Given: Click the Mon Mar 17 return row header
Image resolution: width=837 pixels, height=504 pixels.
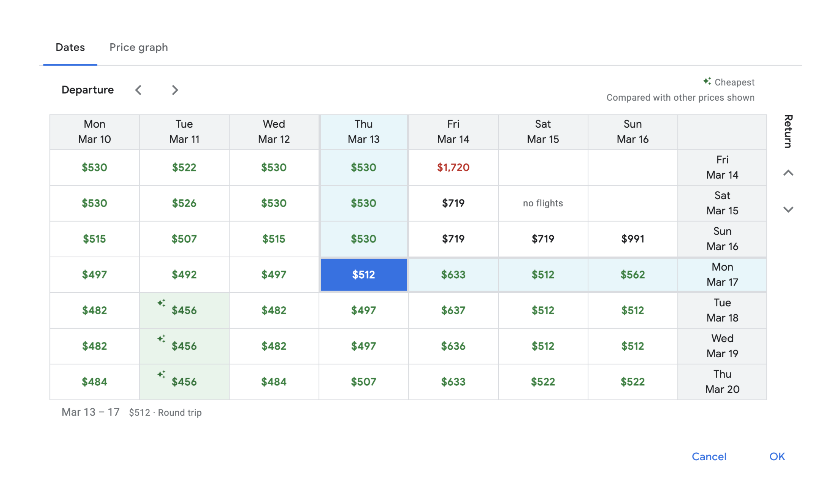Looking at the screenshot, I should point(722,275).
